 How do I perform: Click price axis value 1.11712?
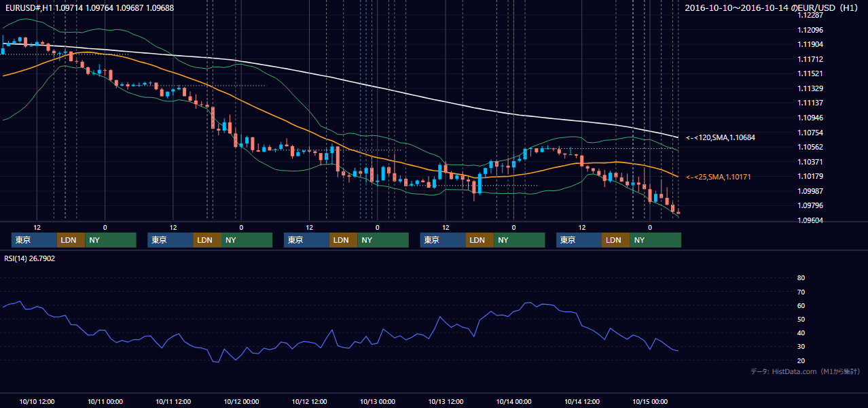[x=810, y=59]
